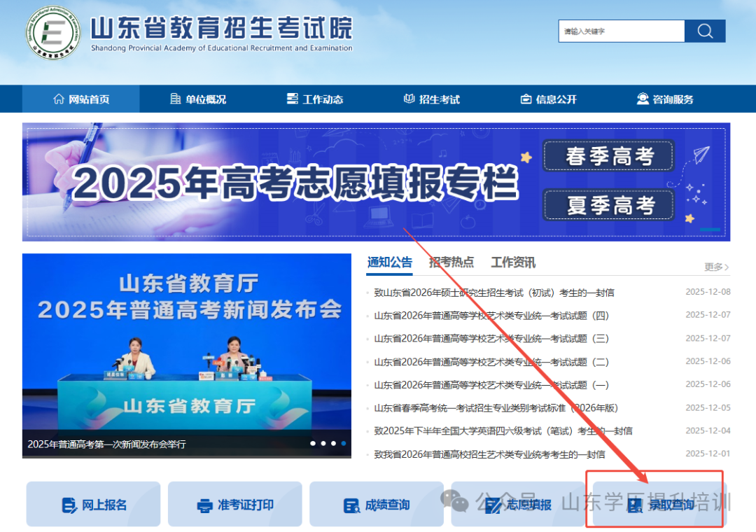756x532 pixels.
Task: Click the home icon beside 网站首页
Action: click(x=60, y=99)
